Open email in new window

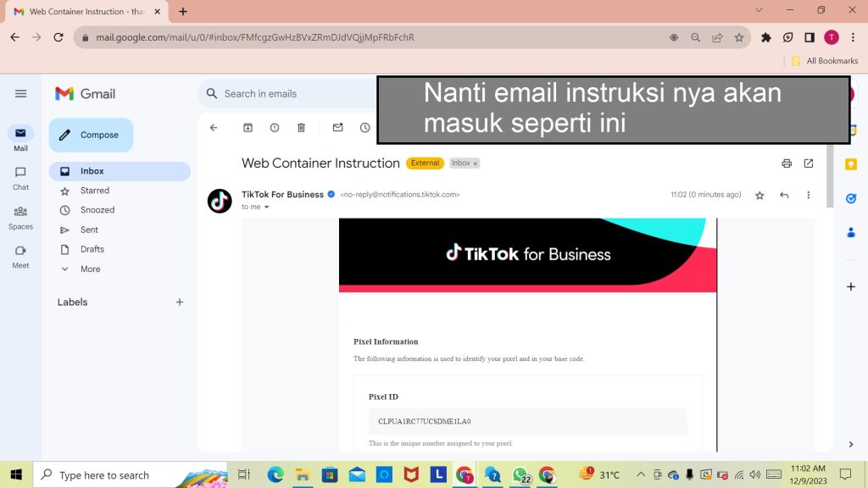(809, 164)
